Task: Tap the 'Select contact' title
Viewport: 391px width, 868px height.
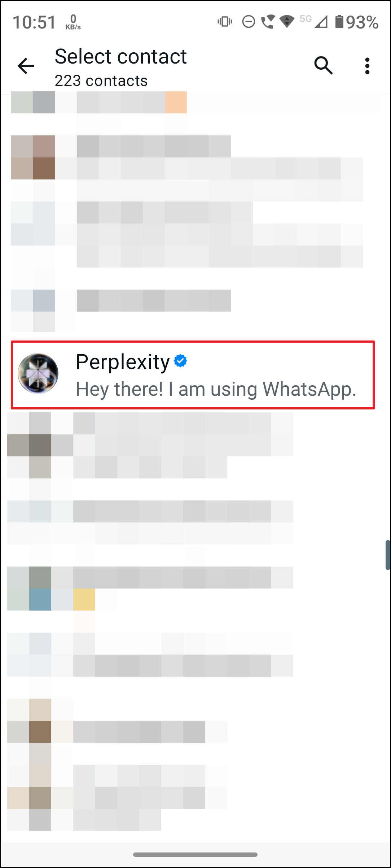Action: [120, 56]
